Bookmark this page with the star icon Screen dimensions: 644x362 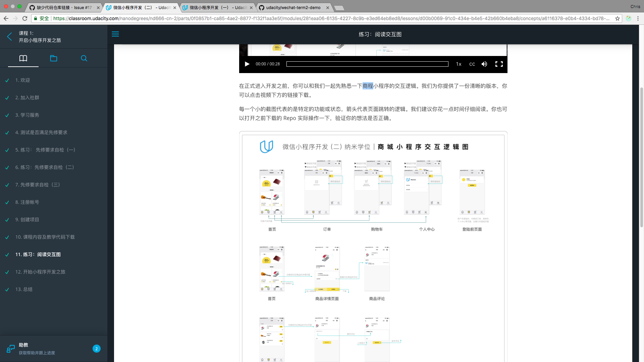618,19
